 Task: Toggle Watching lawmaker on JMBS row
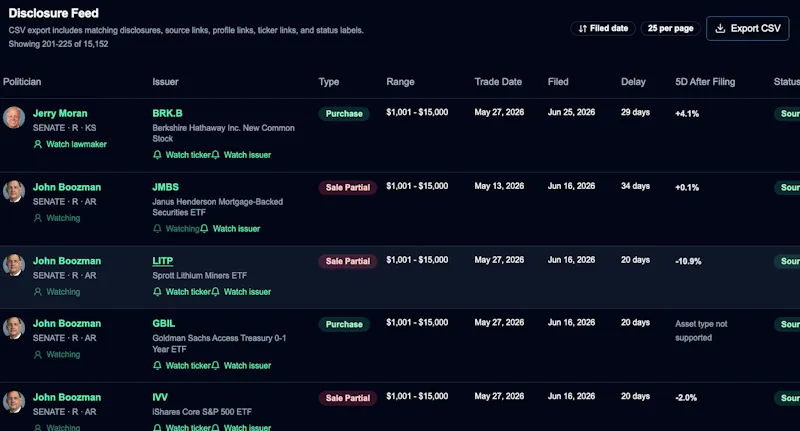[x=57, y=218]
